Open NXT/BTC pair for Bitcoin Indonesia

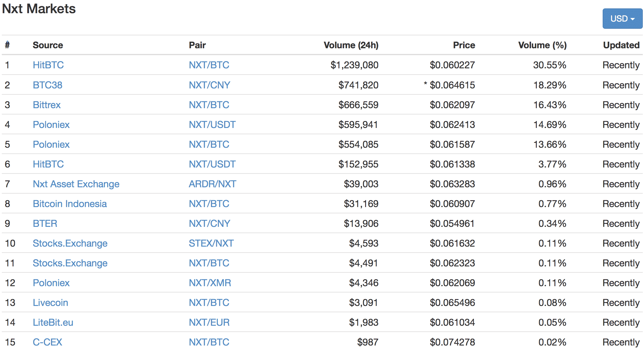[x=209, y=204]
